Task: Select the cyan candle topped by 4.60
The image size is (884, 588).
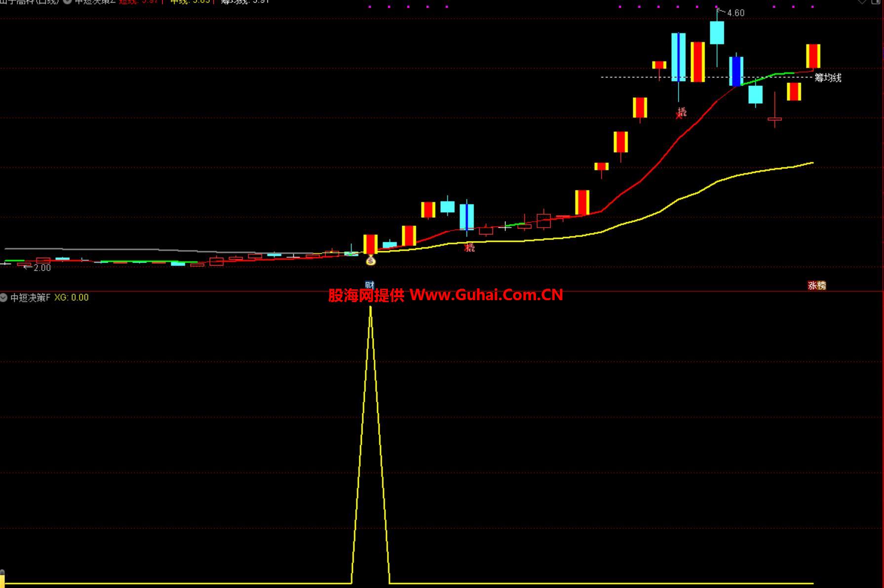Action: 717,33
